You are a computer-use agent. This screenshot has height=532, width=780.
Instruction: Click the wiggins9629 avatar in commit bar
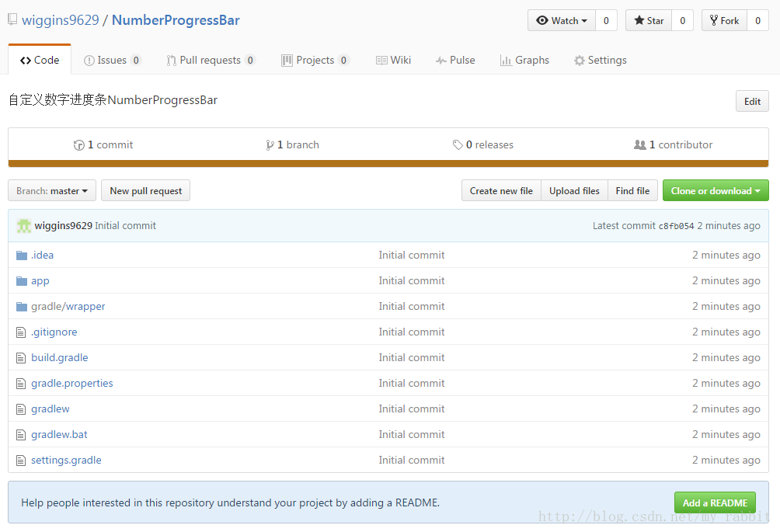(x=24, y=226)
